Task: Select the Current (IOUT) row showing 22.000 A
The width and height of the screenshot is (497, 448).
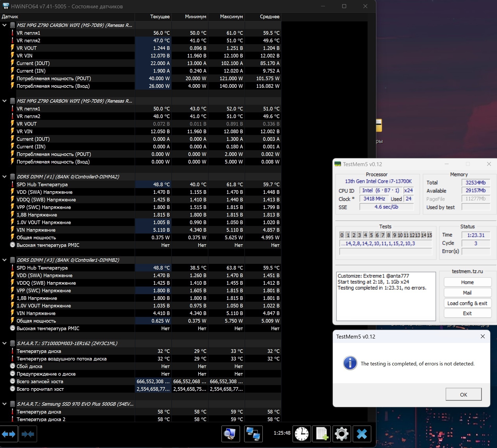Action: 140,63
